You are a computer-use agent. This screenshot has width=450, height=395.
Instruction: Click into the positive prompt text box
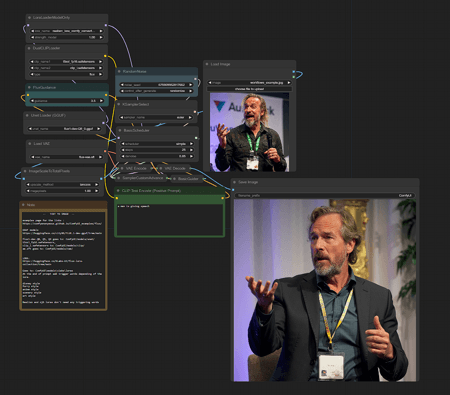[x=169, y=219]
